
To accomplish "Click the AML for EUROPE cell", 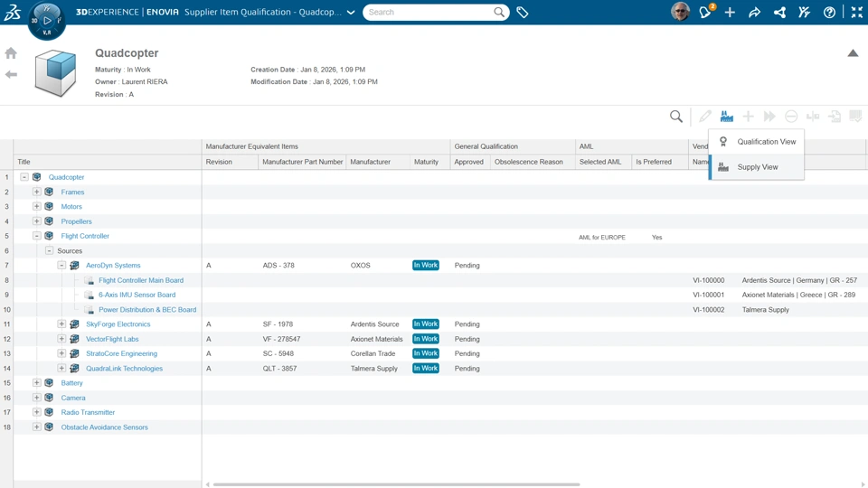I will (x=602, y=238).
